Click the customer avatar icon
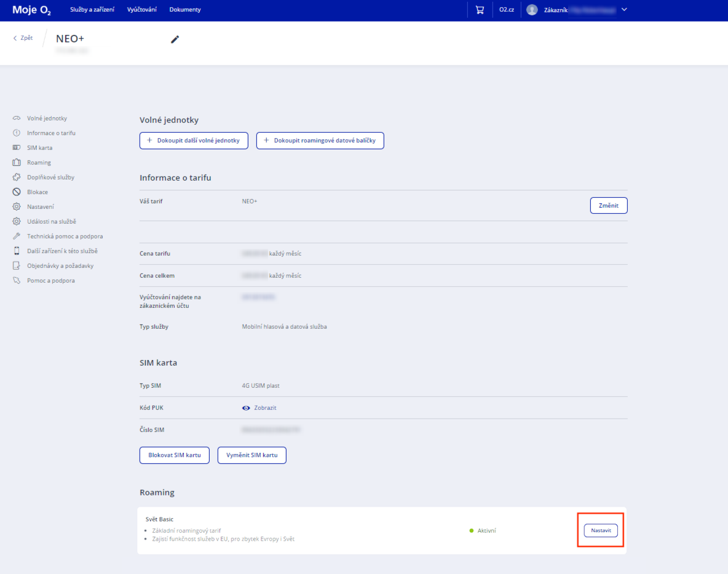This screenshot has width=728, height=574. click(x=532, y=10)
